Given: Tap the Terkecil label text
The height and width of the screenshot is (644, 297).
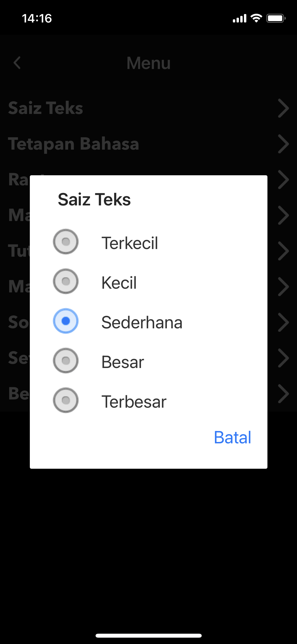Looking at the screenshot, I should [130, 243].
